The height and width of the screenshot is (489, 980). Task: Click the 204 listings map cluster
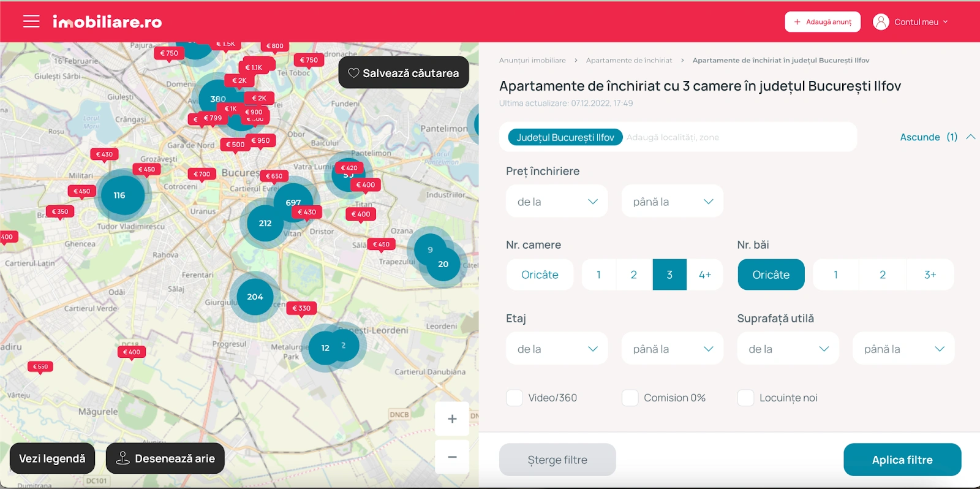[x=255, y=297]
